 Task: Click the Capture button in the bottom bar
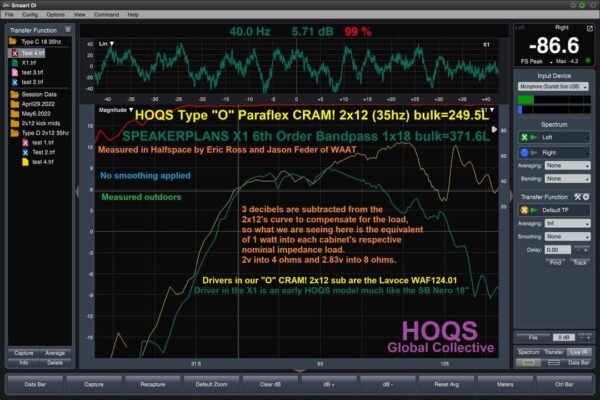(94, 384)
